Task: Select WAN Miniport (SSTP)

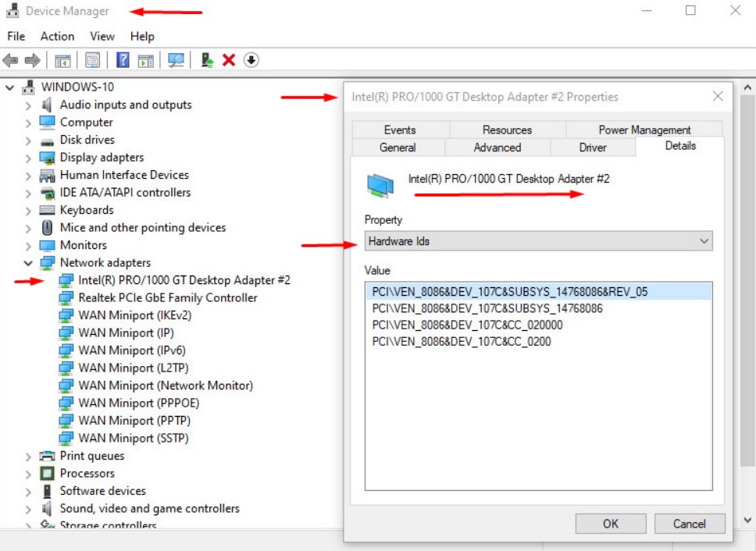Action: [x=133, y=439]
